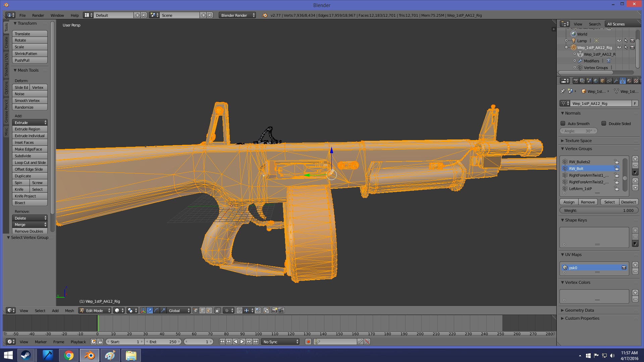
Task: Enable limit selection to visible button
Action: coord(218,310)
